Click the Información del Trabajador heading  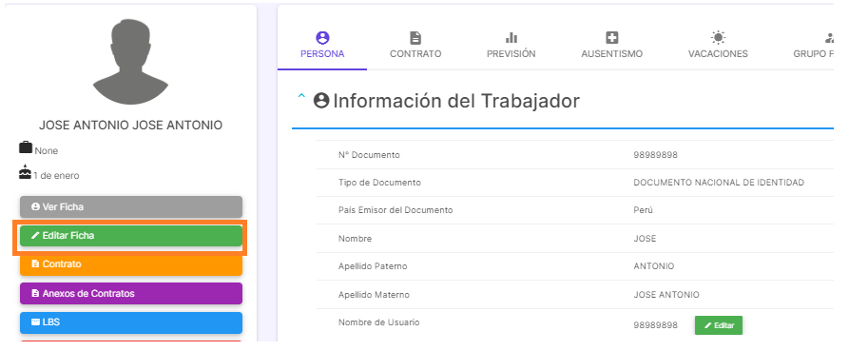[456, 101]
